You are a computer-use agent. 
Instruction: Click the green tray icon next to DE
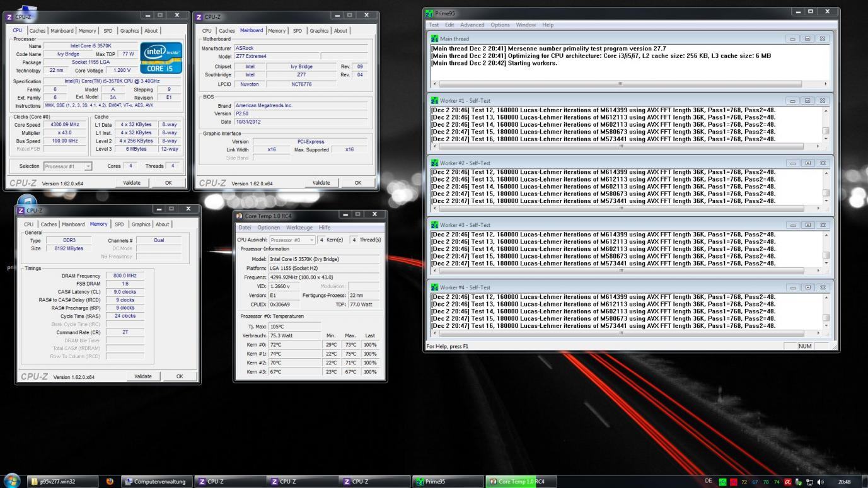click(x=722, y=482)
